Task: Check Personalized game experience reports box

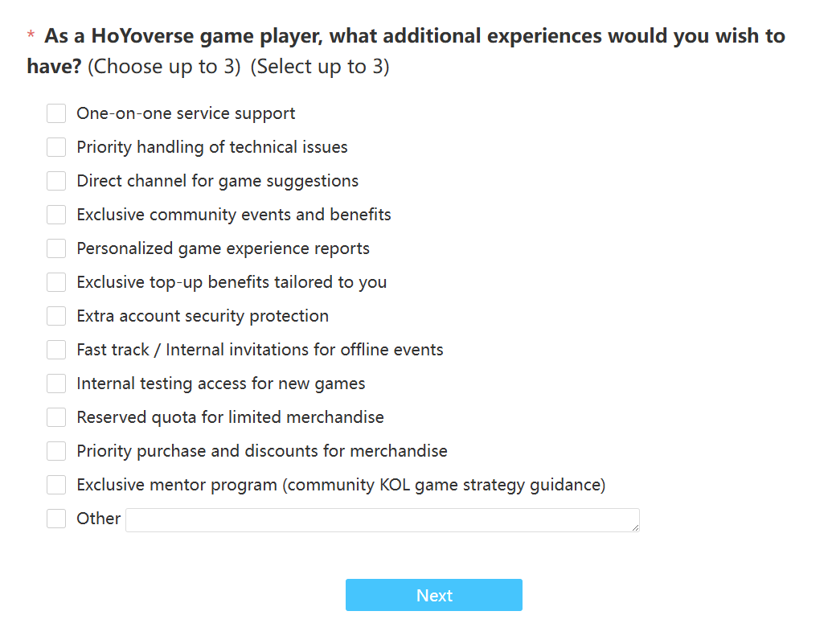Action: [56, 248]
